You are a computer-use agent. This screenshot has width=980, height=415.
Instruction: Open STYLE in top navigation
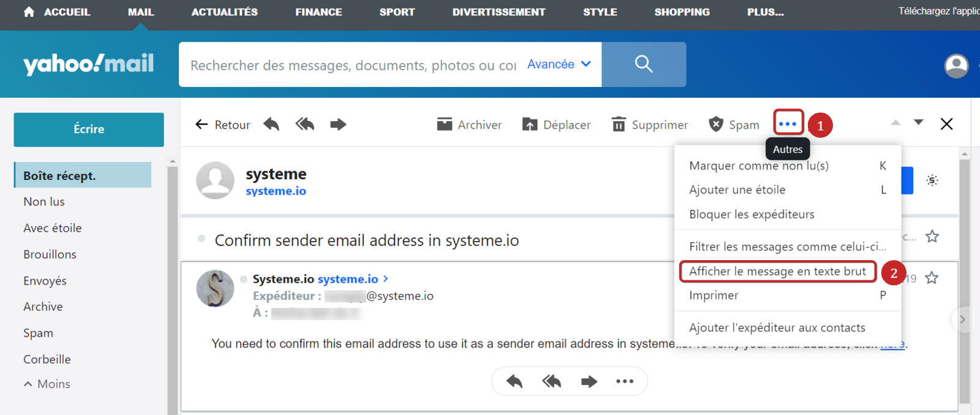tap(600, 12)
